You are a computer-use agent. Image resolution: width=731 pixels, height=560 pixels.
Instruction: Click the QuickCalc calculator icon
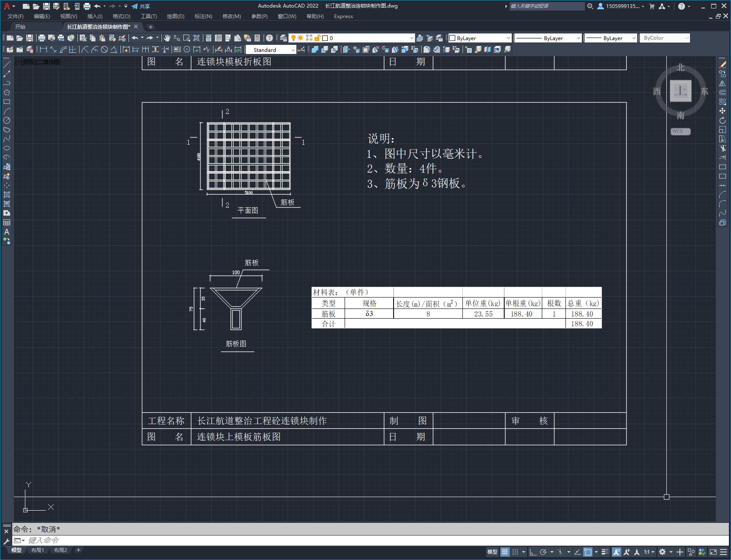click(x=257, y=38)
